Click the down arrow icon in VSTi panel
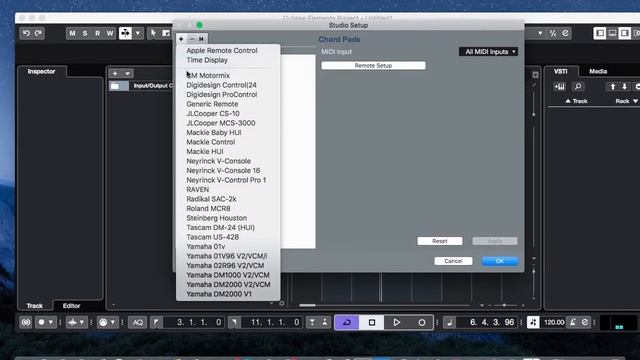 tap(624, 87)
